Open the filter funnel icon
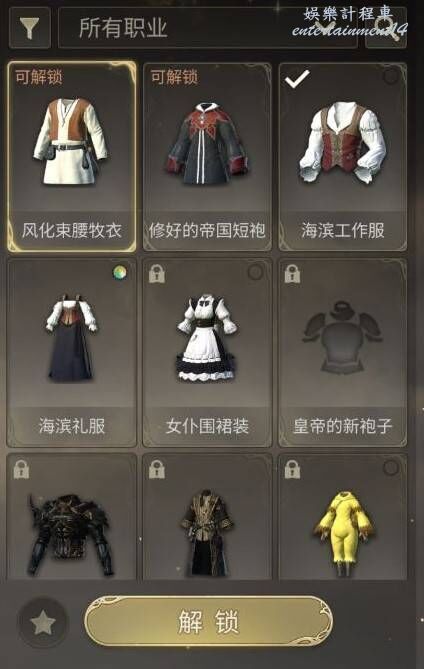 (29, 28)
